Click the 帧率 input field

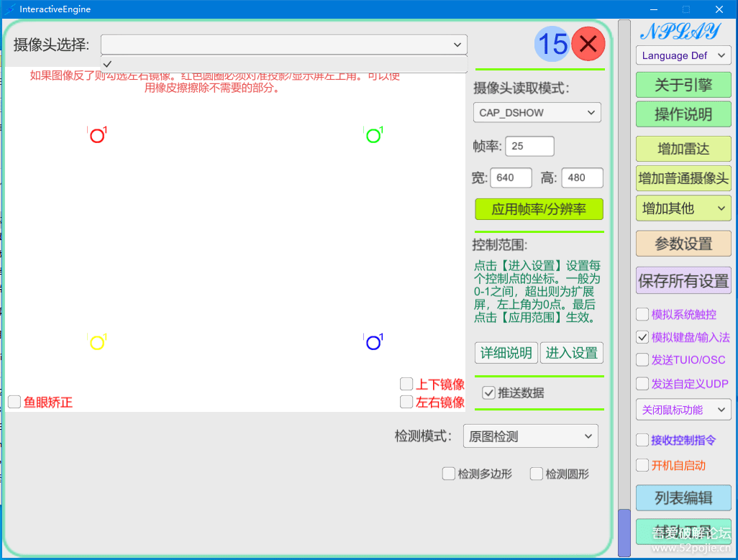pyautogui.click(x=529, y=146)
